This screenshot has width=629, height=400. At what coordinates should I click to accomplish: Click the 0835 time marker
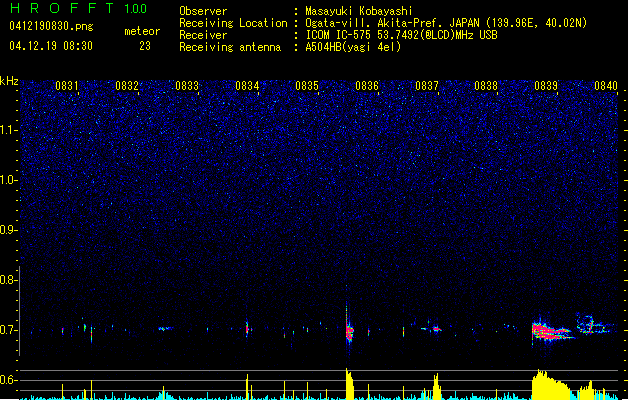pyautogui.click(x=307, y=86)
